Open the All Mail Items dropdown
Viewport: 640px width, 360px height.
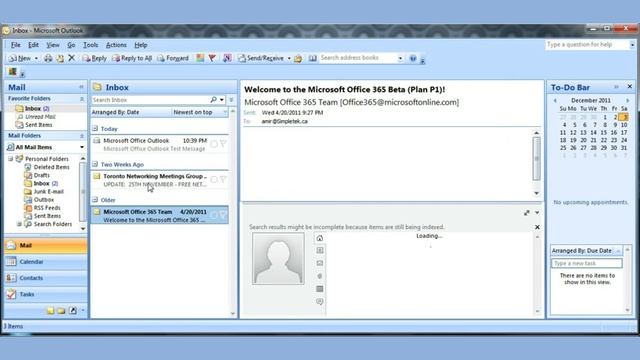pos(82,147)
